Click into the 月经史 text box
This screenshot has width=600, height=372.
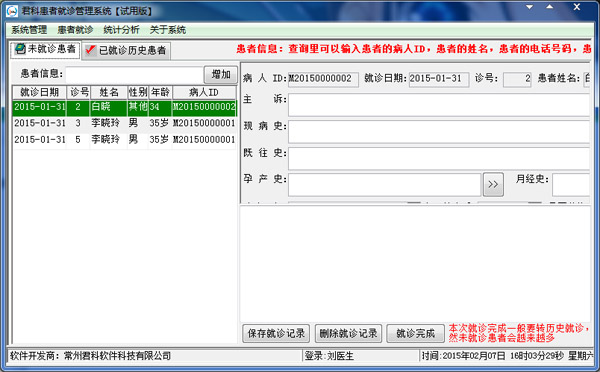(x=571, y=185)
